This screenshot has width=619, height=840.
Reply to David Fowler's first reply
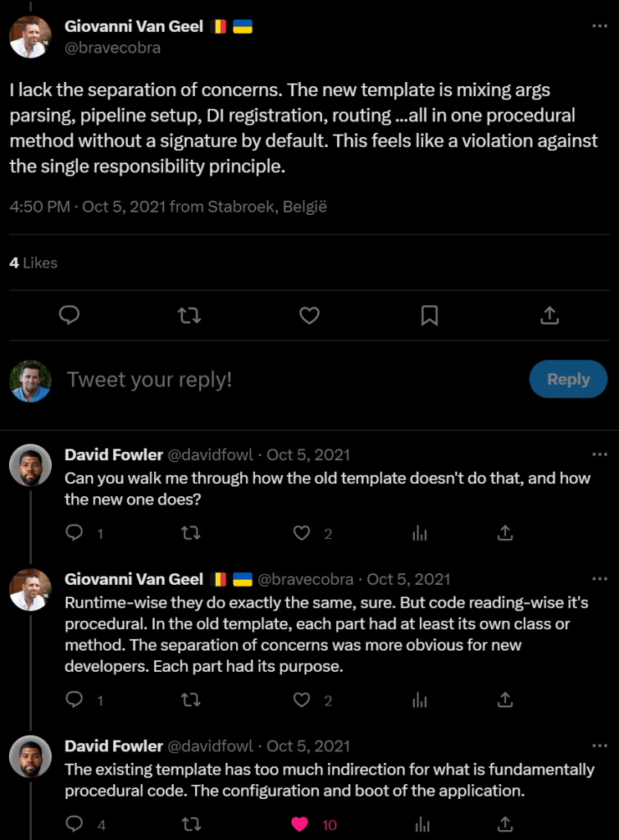[x=73, y=533]
